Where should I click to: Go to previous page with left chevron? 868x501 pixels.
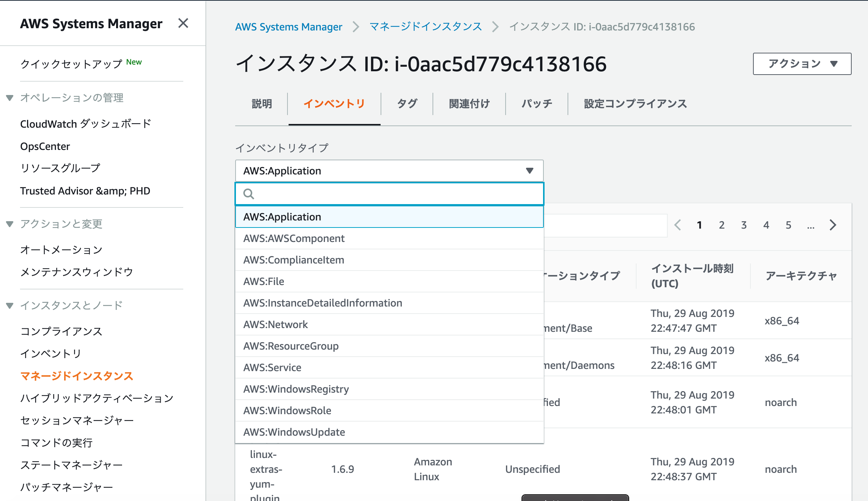point(678,225)
